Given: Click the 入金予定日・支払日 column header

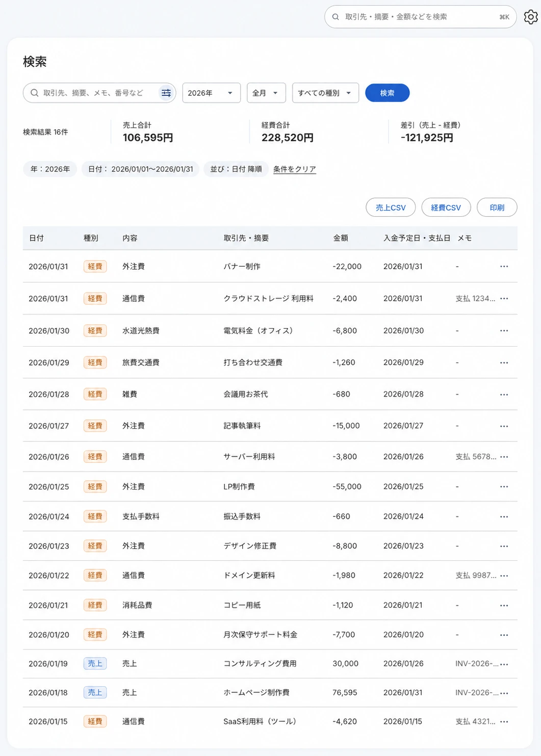Looking at the screenshot, I should tap(417, 238).
